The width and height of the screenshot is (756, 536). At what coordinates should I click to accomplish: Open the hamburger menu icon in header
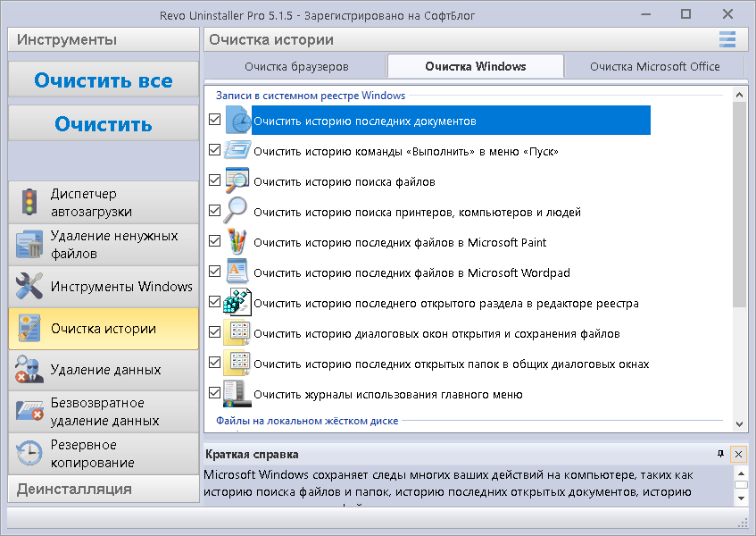click(x=727, y=39)
